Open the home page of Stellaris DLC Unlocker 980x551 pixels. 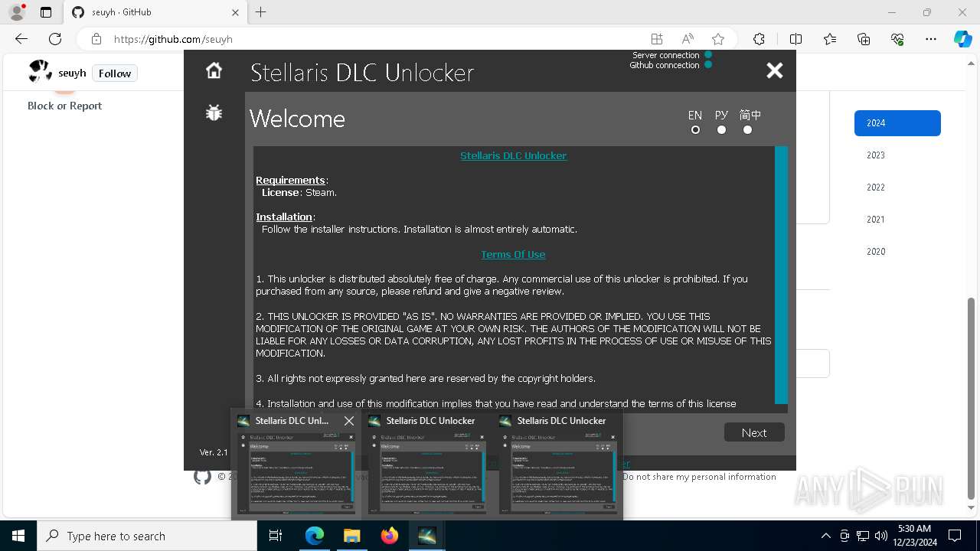coord(214,70)
